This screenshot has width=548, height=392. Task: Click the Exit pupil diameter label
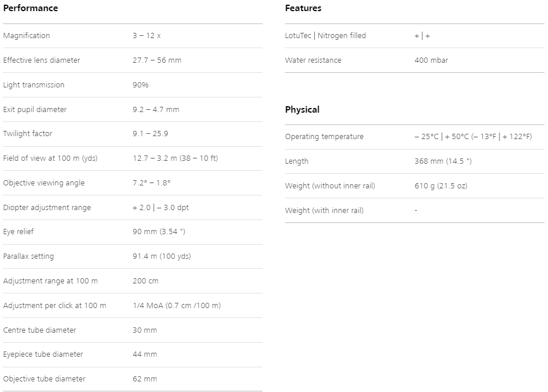point(35,109)
